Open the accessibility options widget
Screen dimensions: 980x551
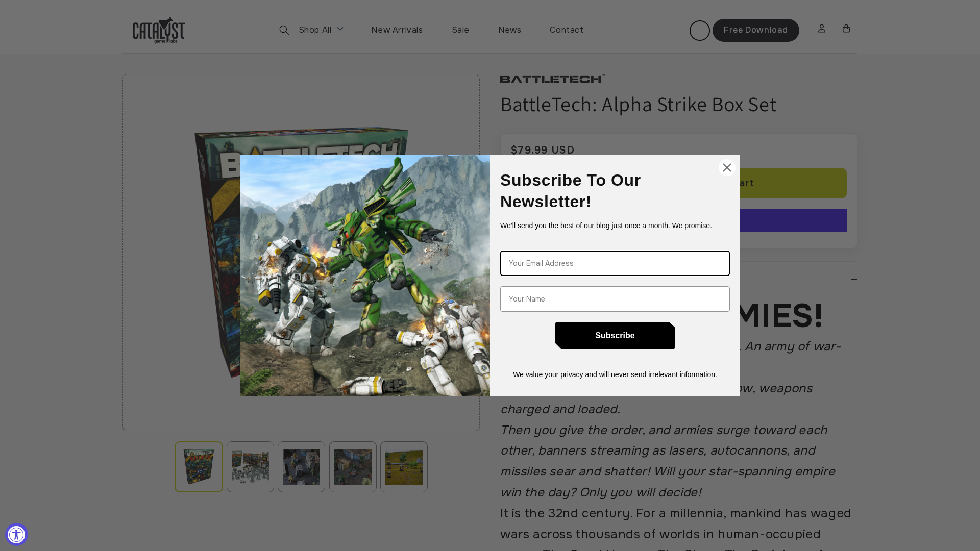16,534
